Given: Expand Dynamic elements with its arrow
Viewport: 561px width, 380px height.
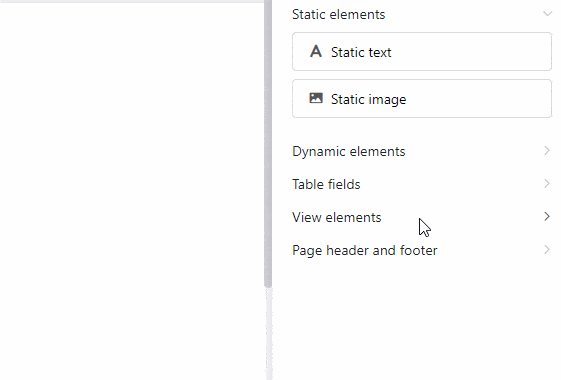Looking at the screenshot, I should 547,151.
